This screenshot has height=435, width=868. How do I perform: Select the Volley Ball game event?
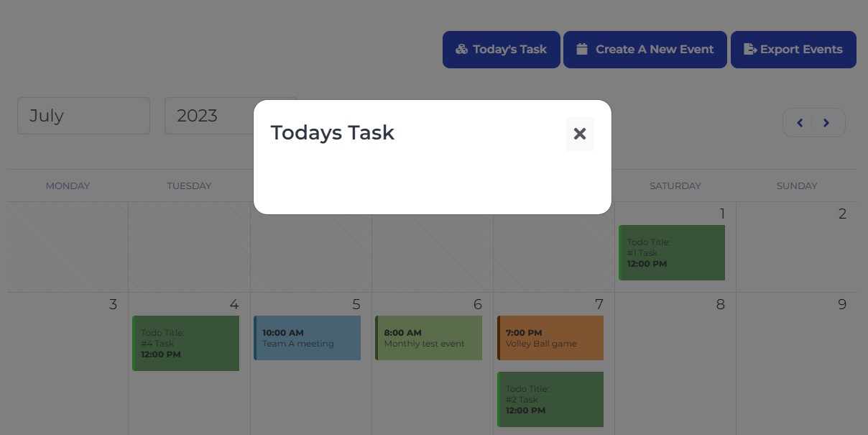click(x=550, y=338)
